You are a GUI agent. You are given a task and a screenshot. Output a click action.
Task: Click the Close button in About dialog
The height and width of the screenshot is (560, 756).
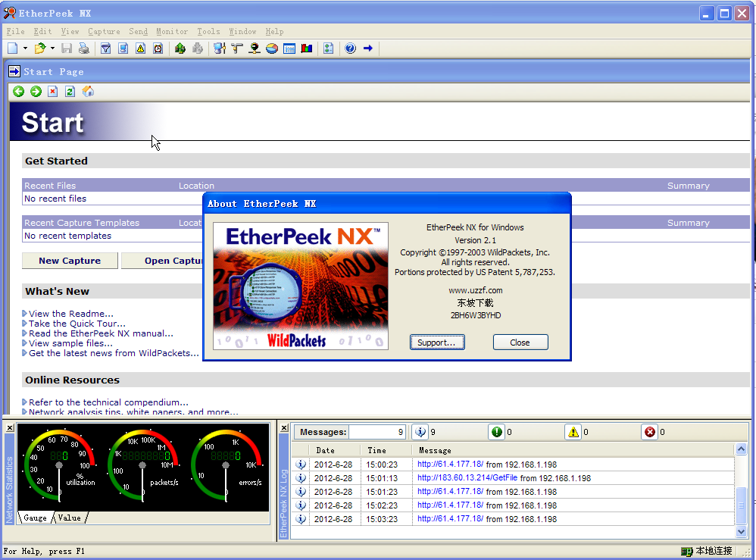pyautogui.click(x=520, y=343)
